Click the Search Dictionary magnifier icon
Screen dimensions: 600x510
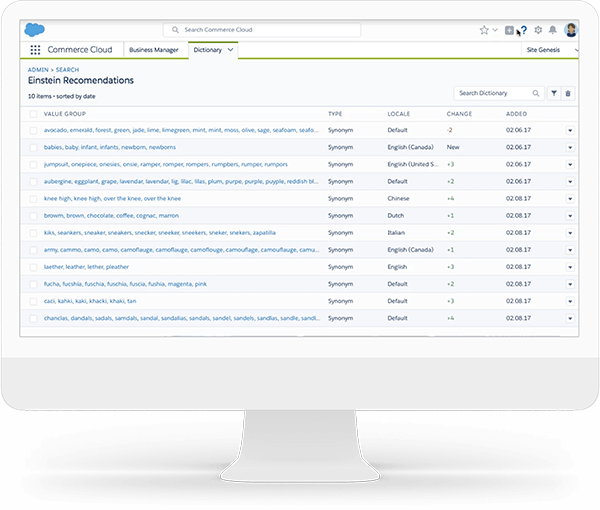(536, 93)
